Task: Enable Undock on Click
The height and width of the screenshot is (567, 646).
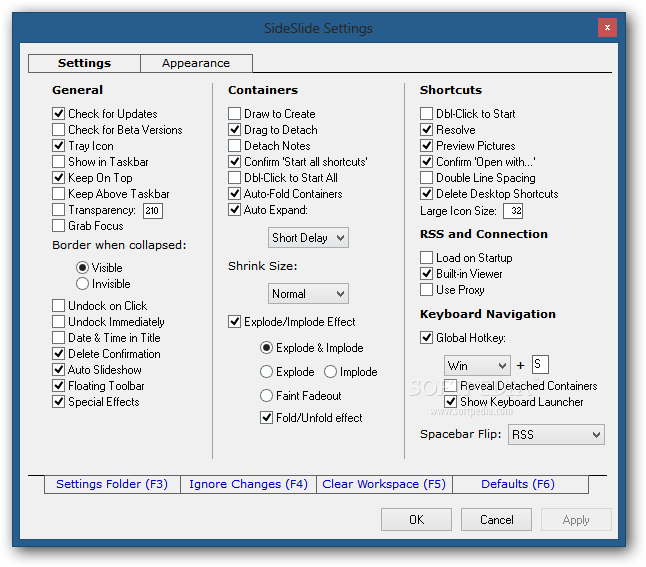Action: [x=59, y=305]
